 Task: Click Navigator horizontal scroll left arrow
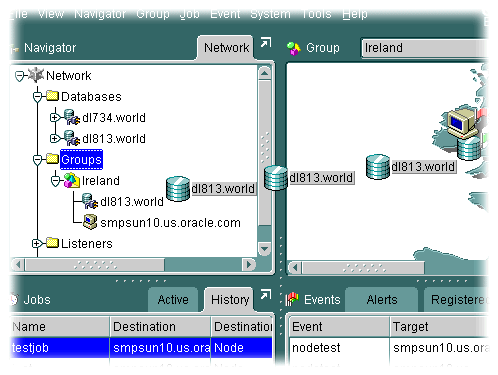[19, 265]
